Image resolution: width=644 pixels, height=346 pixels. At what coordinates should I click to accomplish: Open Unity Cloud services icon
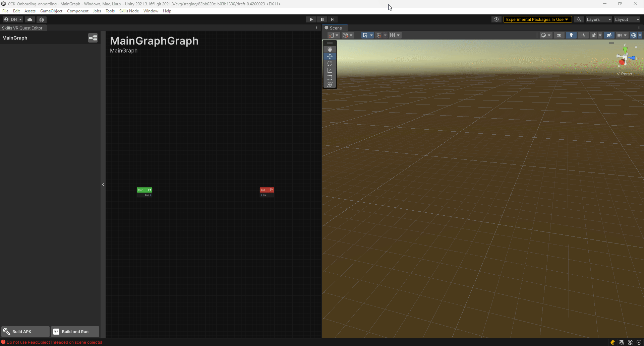tap(30, 19)
